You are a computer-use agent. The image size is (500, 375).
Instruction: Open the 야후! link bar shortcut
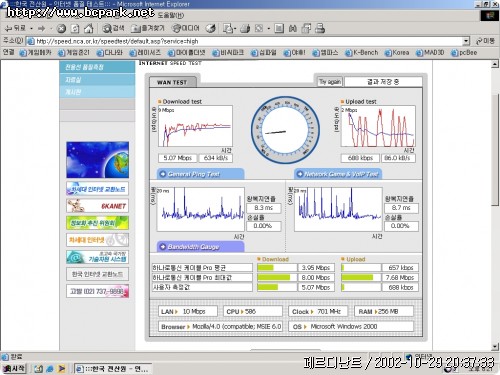[x=295, y=53]
